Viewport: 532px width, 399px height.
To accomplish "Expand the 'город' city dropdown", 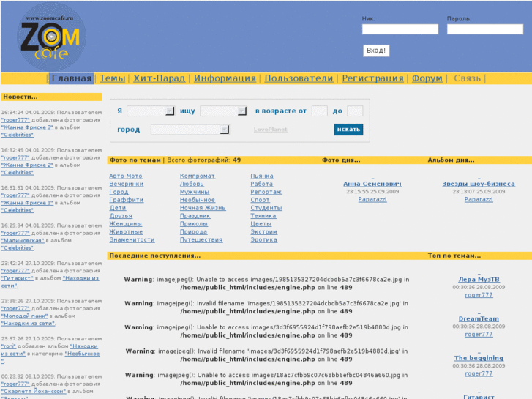I will click(x=190, y=130).
